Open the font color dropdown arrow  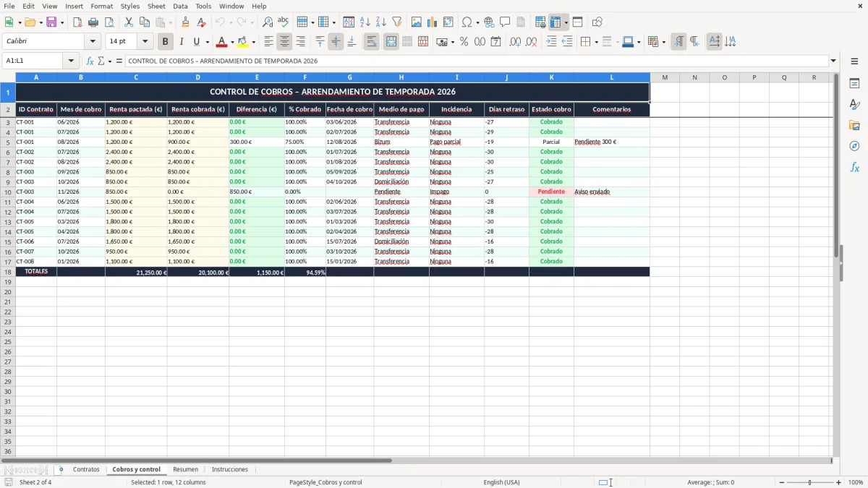click(x=232, y=42)
